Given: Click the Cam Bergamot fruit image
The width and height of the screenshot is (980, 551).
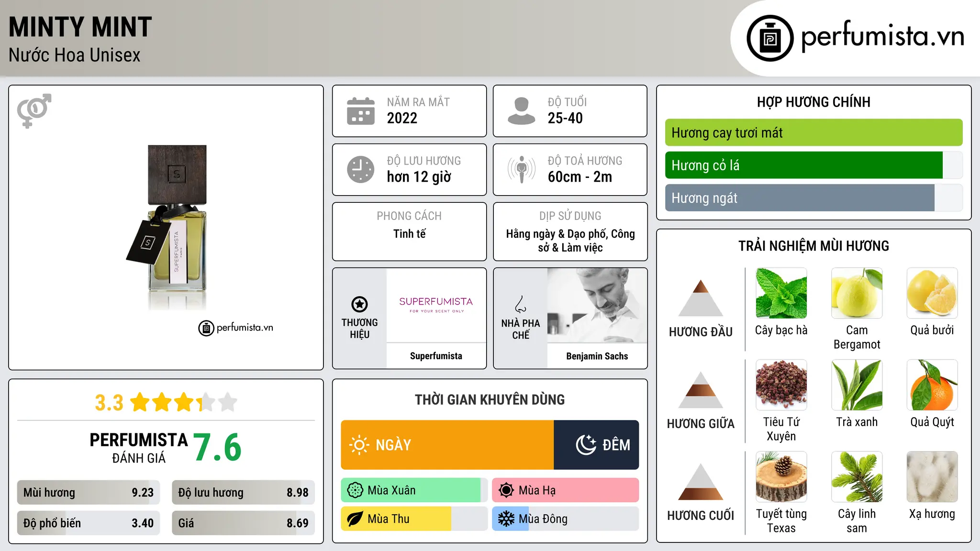Looking at the screenshot, I should click(857, 293).
